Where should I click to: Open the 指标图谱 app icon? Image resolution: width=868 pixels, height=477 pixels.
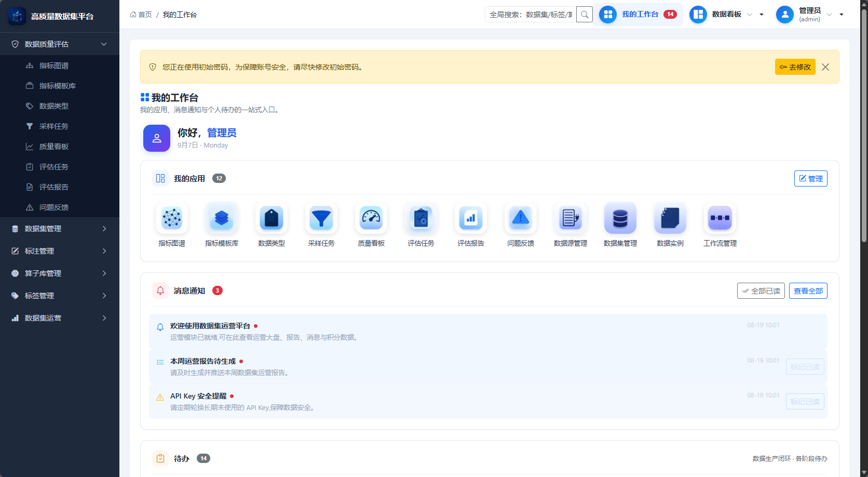click(172, 218)
